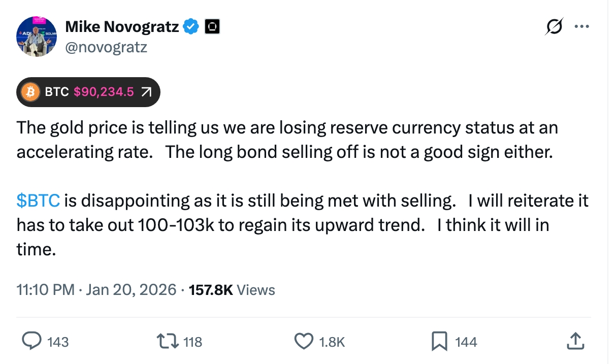Click the BTC $90,234.5 price button
This screenshot has width=616, height=364.
coord(88,92)
